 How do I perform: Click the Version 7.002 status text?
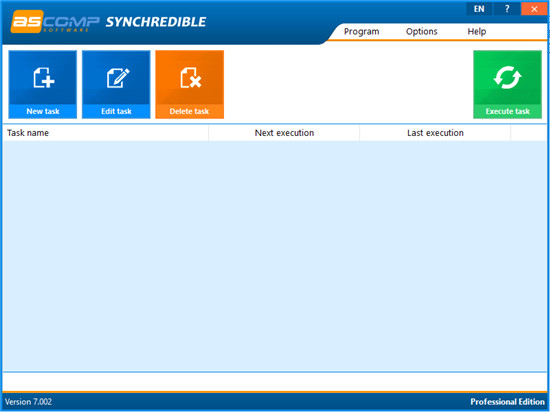click(x=28, y=402)
